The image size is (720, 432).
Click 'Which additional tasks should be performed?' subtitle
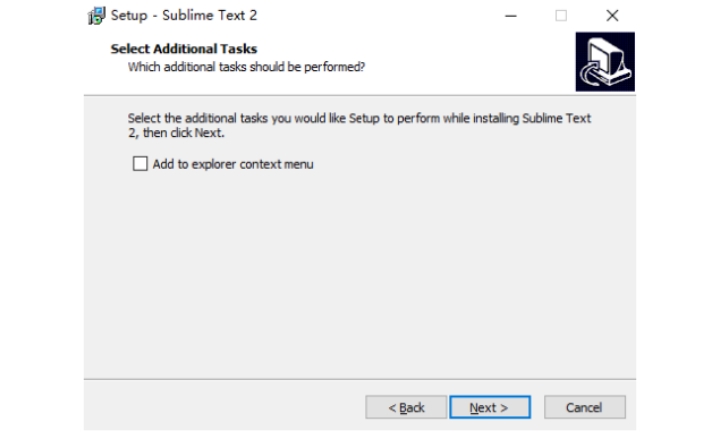click(x=246, y=67)
